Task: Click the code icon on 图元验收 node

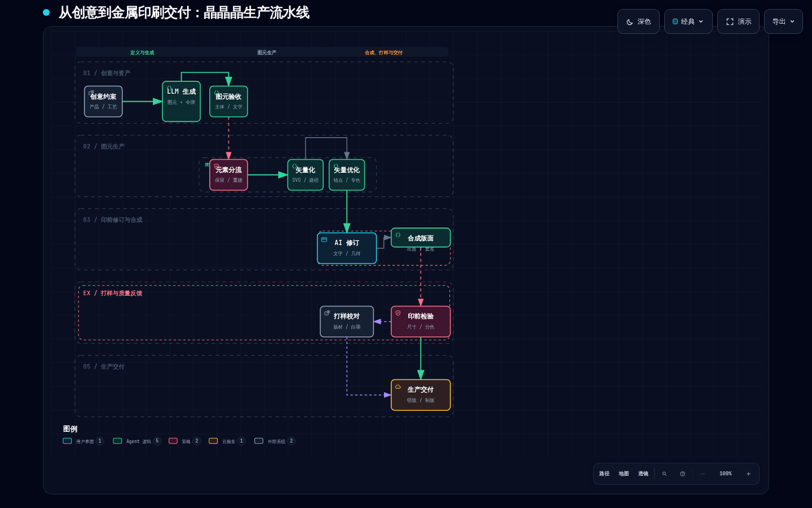Action: 217,93
